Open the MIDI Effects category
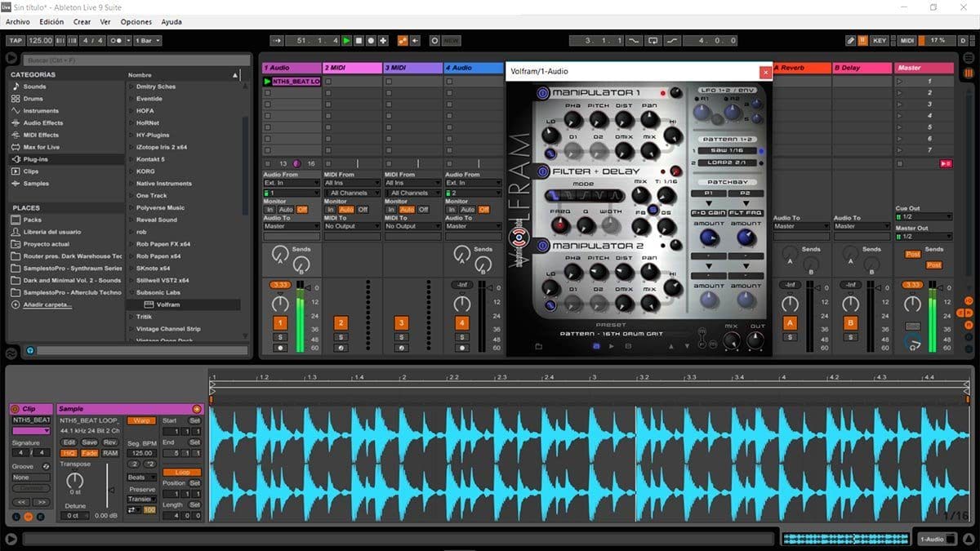Viewport: 980px width, 551px height. click(41, 136)
